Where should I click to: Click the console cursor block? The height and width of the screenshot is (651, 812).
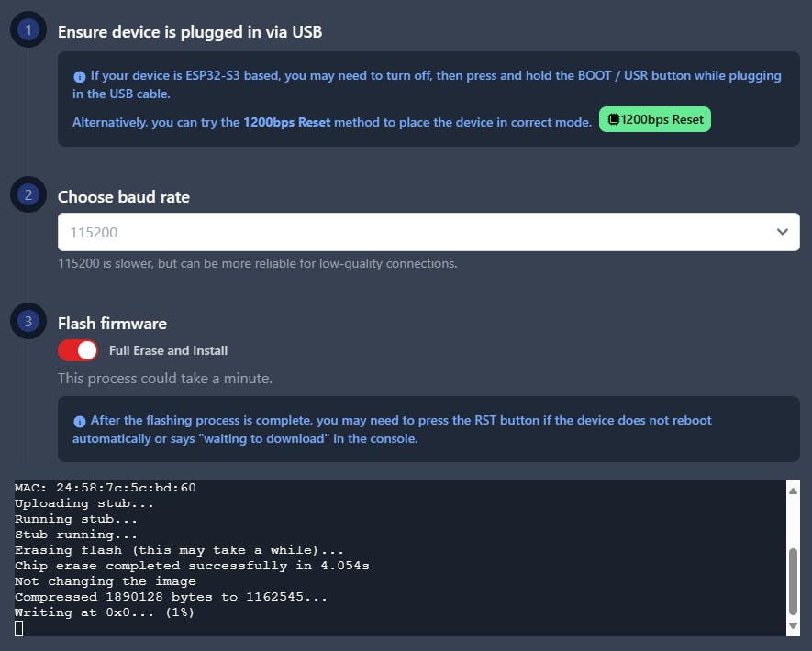pos(19,628)
